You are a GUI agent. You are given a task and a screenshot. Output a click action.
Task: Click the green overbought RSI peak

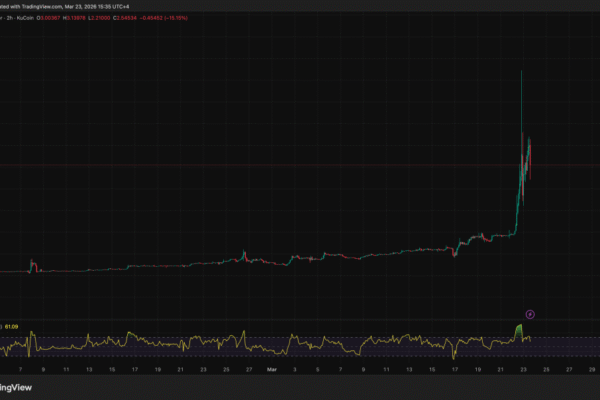[x=519, y=329]
